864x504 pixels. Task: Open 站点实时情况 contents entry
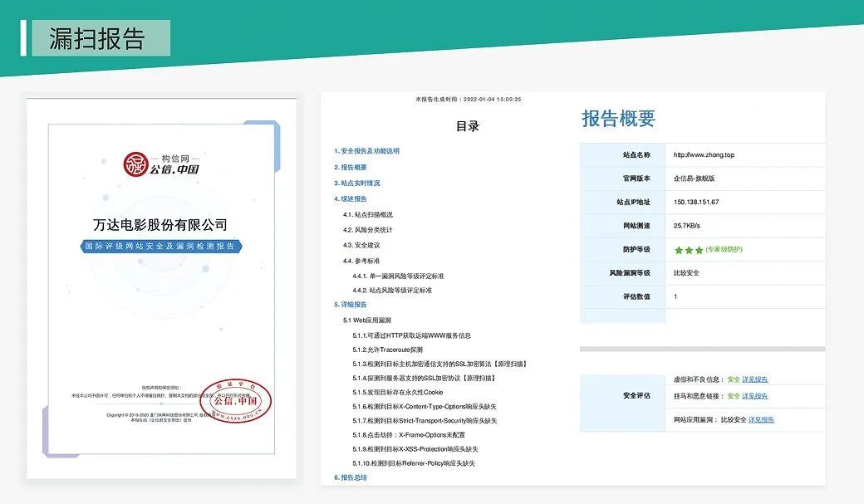tap(357, 183)
